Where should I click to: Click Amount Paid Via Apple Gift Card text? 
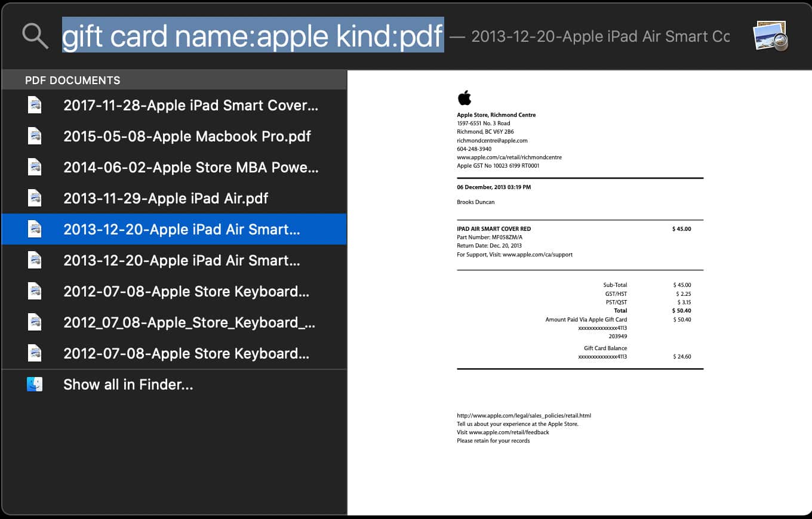(x=586, y=319)
